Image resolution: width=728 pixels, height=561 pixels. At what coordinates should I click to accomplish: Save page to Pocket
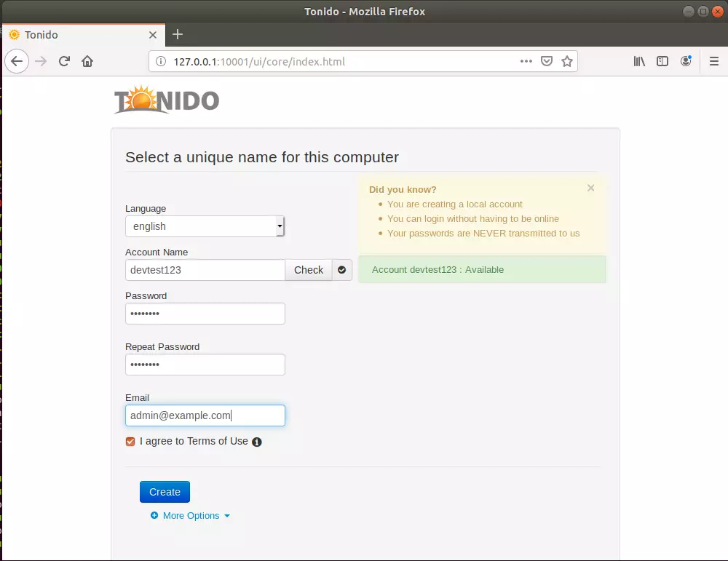click(x=547, y=61)
